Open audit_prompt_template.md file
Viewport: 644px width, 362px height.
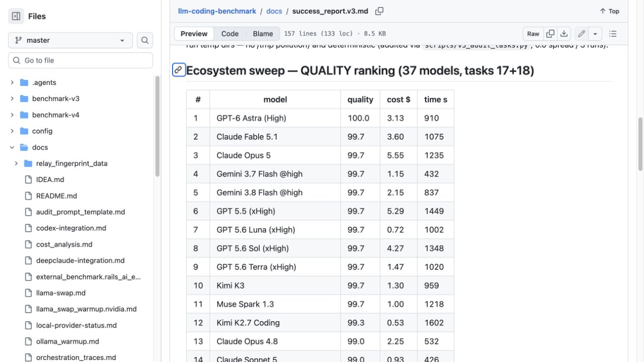point(80,212)
